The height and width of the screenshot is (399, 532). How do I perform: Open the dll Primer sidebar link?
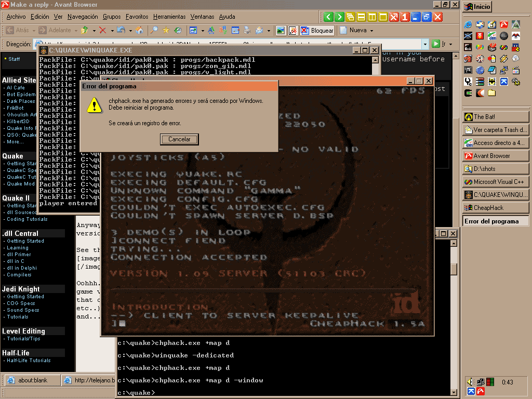pyautogui.click(x=19, y=255)
